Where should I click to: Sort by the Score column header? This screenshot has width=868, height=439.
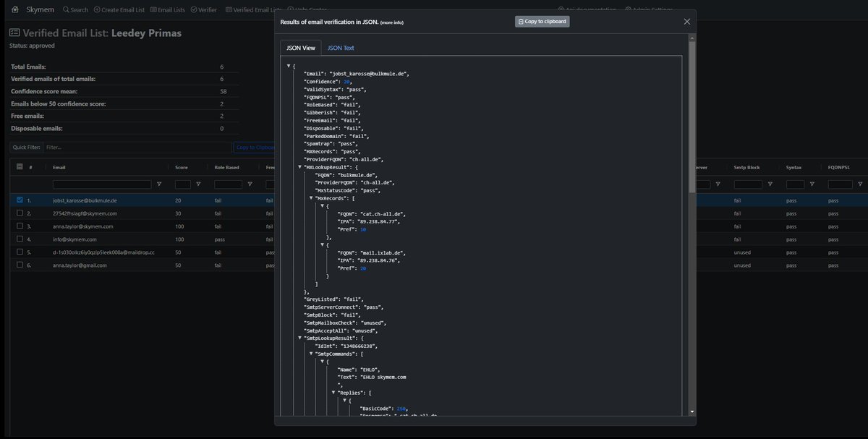pos(182,167)
